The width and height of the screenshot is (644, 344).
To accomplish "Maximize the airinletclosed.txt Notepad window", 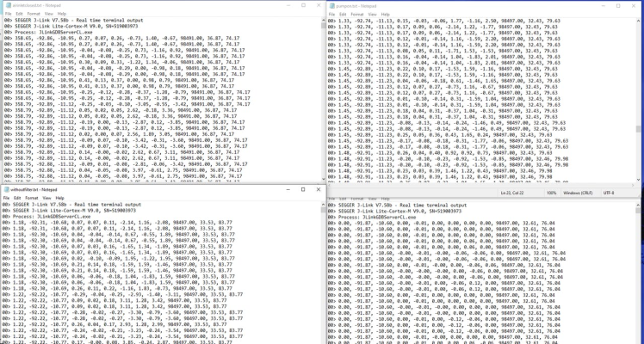I will tap(304, 5).
